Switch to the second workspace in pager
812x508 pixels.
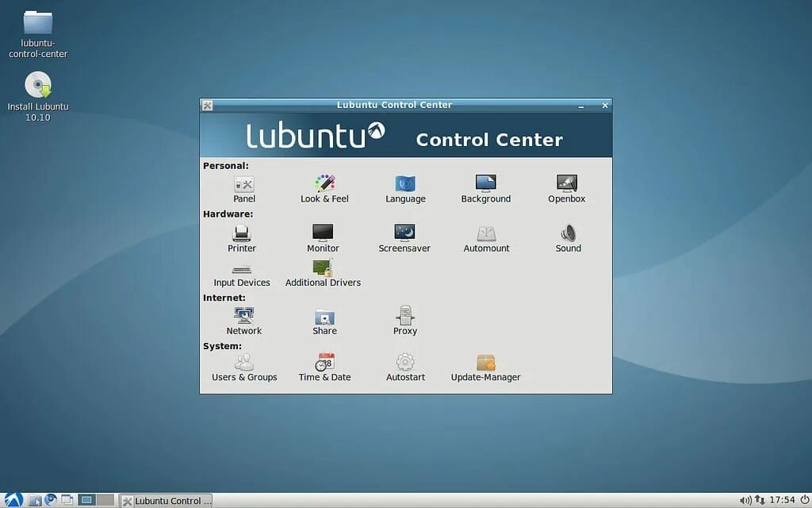(x=105, y=500)
